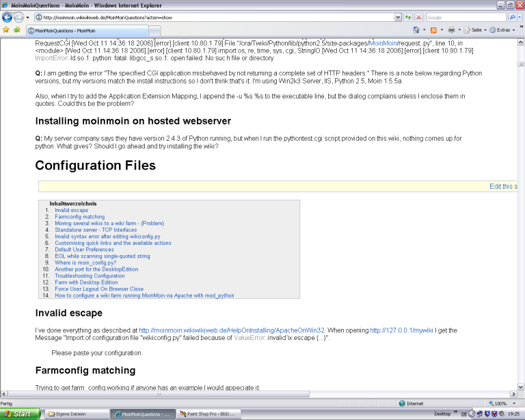Open 'Standalone server - TCP Interfaces' entry
The image size is (525, 420).
(96, 230)
